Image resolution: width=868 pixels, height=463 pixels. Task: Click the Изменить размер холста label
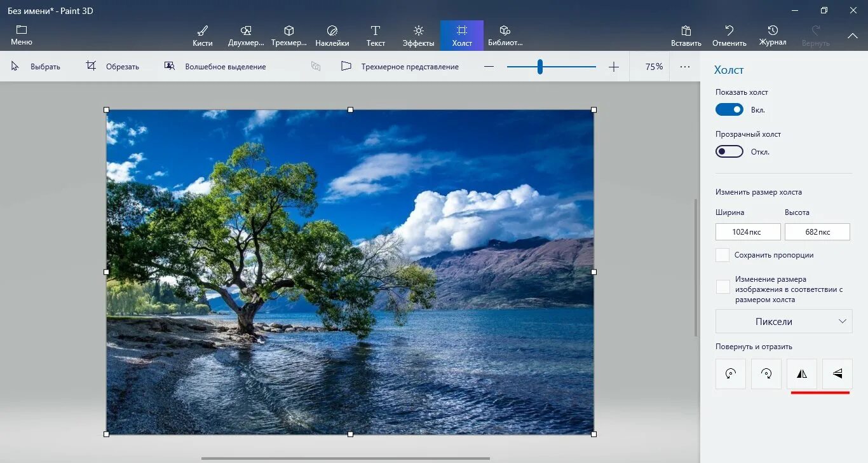(759, 192)
